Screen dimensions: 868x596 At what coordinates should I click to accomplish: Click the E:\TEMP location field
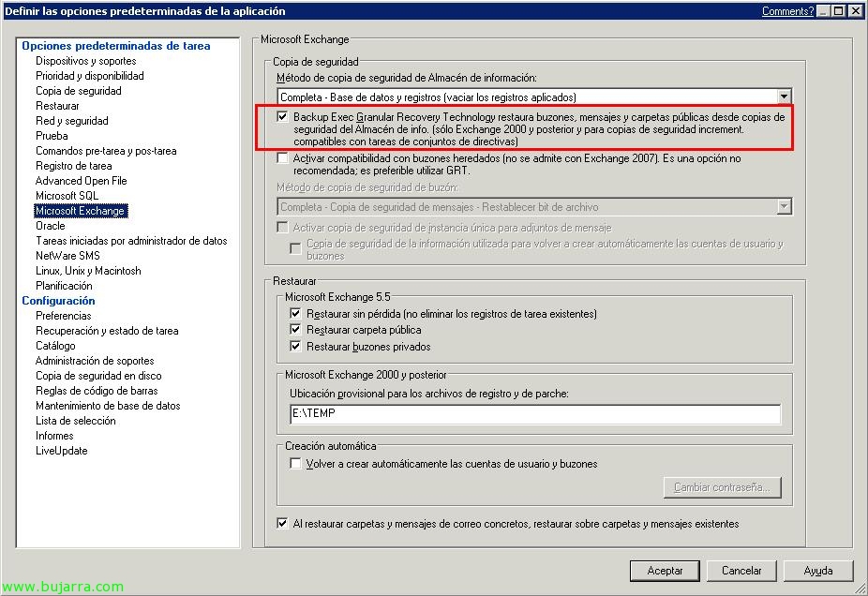pos(535,413)
